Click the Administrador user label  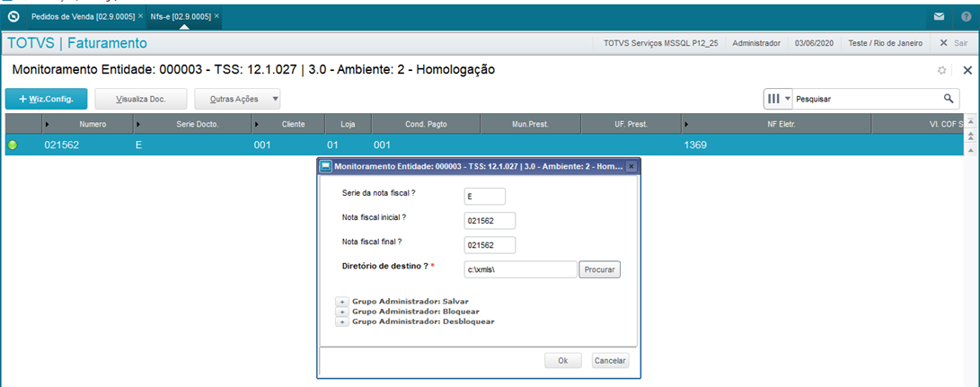coord(756,43)
